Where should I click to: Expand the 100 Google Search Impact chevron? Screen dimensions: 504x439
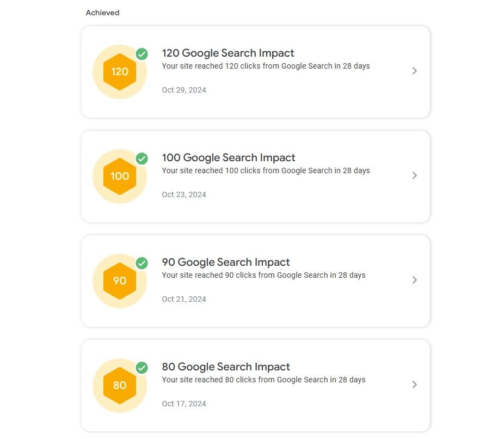(x=415, y=175)
